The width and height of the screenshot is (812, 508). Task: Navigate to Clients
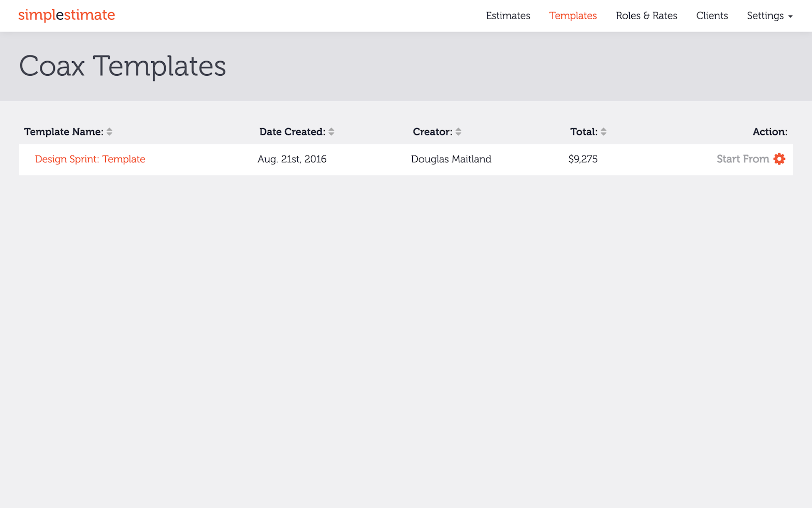tap(712, 16)
